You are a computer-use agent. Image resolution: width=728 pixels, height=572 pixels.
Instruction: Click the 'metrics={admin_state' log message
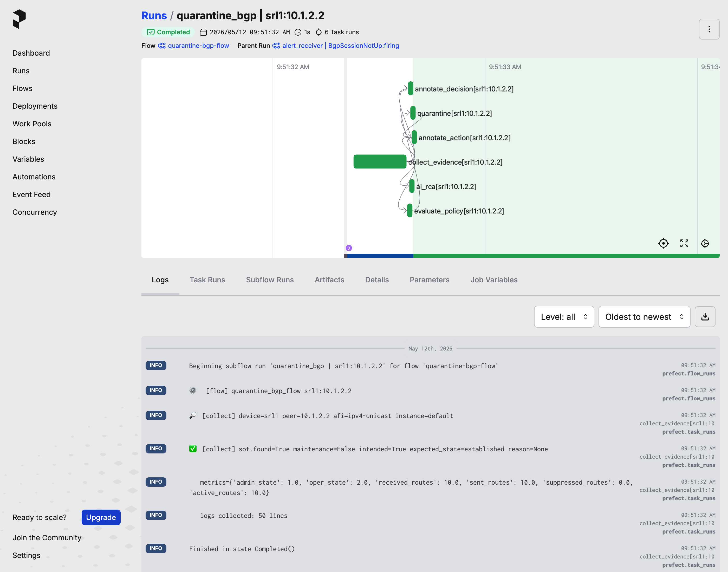pyautogui.click(x=411, y=487)
